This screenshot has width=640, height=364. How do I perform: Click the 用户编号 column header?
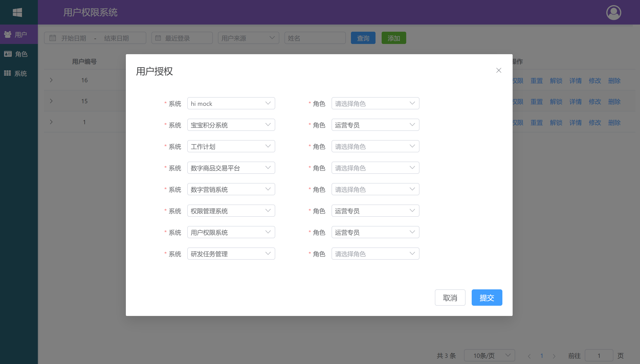84,61
